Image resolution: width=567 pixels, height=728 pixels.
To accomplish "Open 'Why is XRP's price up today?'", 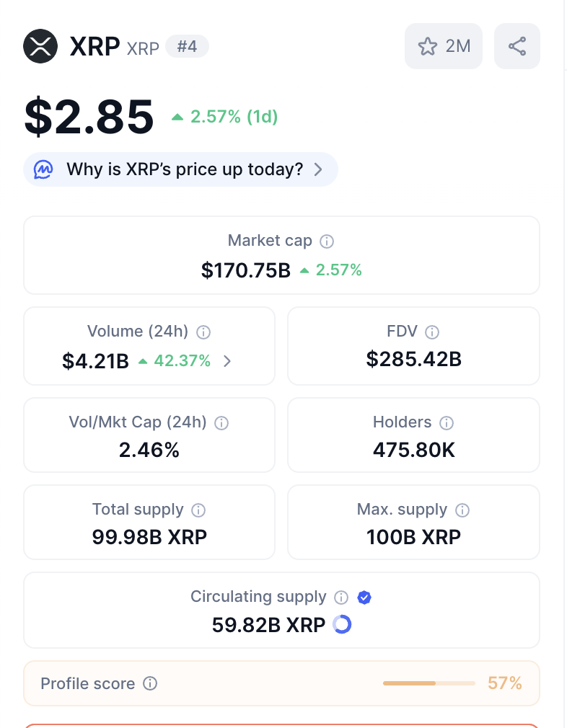I will [185, 169].
